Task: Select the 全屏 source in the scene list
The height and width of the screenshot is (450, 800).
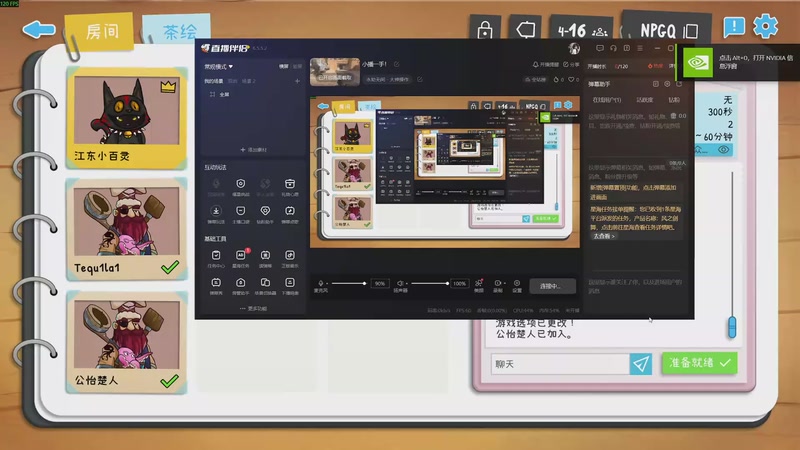Action: (x=219, y=94)
